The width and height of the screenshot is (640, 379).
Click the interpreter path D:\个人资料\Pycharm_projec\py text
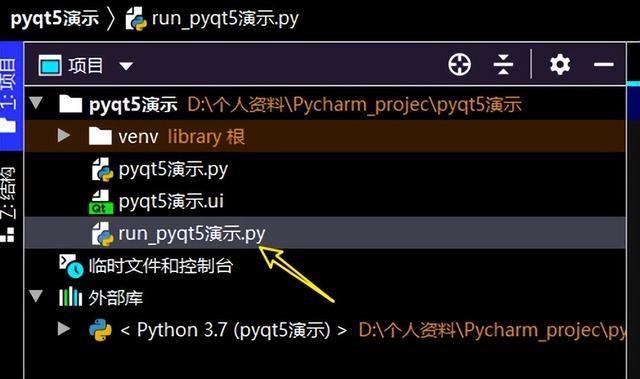click(491, 330)
